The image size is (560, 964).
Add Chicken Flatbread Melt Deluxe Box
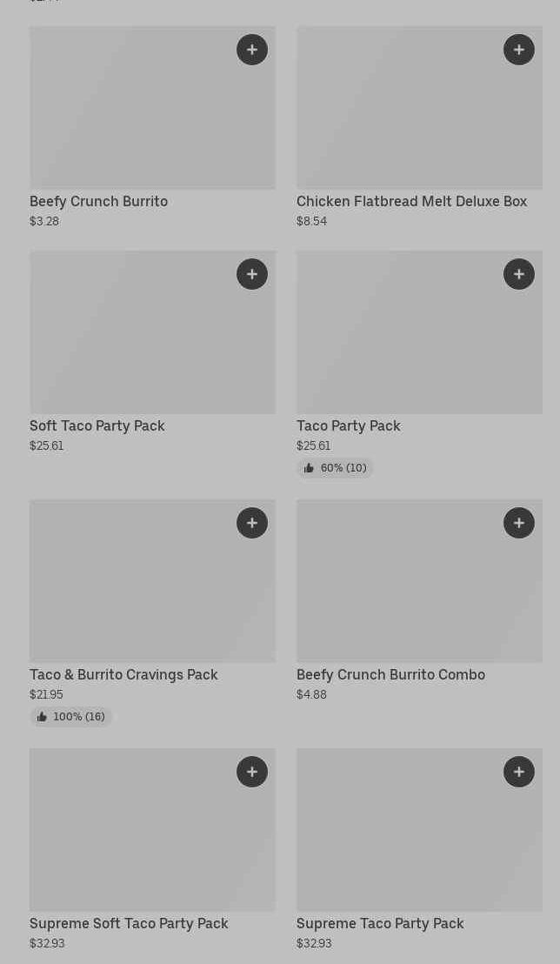tap(519, 50)
